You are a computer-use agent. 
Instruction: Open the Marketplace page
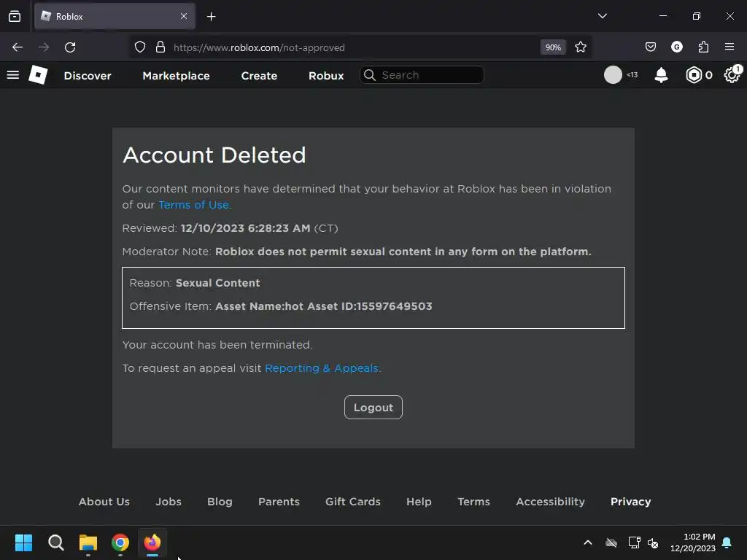coord(177,76)
